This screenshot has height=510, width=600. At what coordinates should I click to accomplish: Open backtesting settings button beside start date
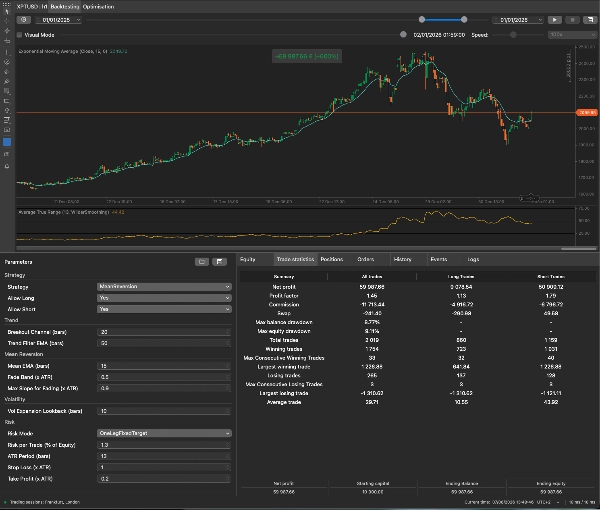(x=24, y=20)
